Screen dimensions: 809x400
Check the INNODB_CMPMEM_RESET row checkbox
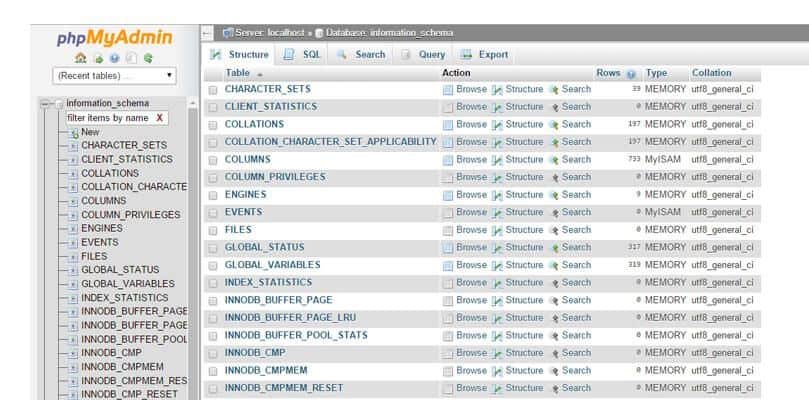point(213,389)
